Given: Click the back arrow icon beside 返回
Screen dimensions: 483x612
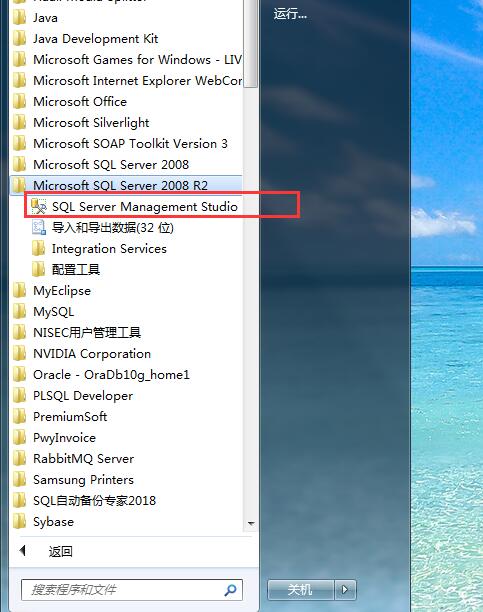Looking at the screenshot, I should (23, 551).
